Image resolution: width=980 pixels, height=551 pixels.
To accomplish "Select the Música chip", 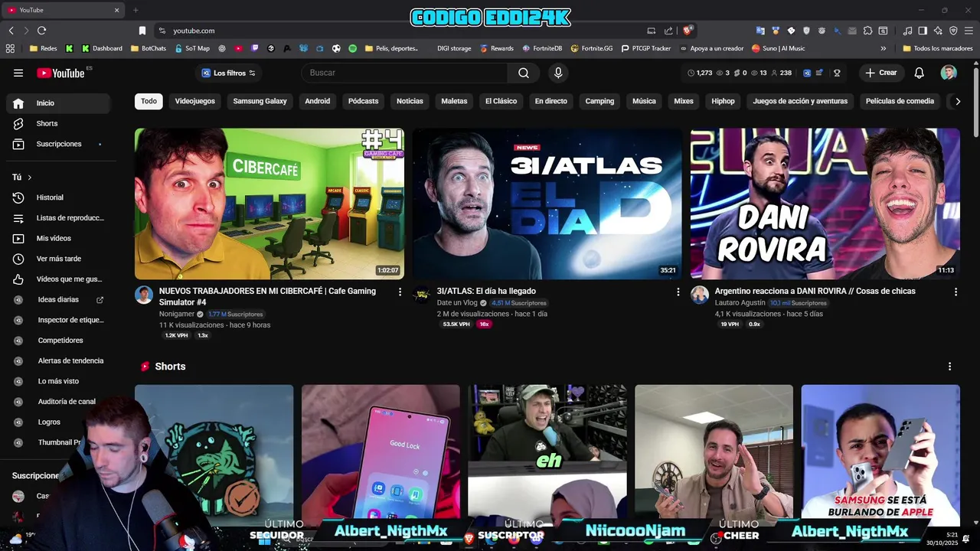I will point(644,101).
